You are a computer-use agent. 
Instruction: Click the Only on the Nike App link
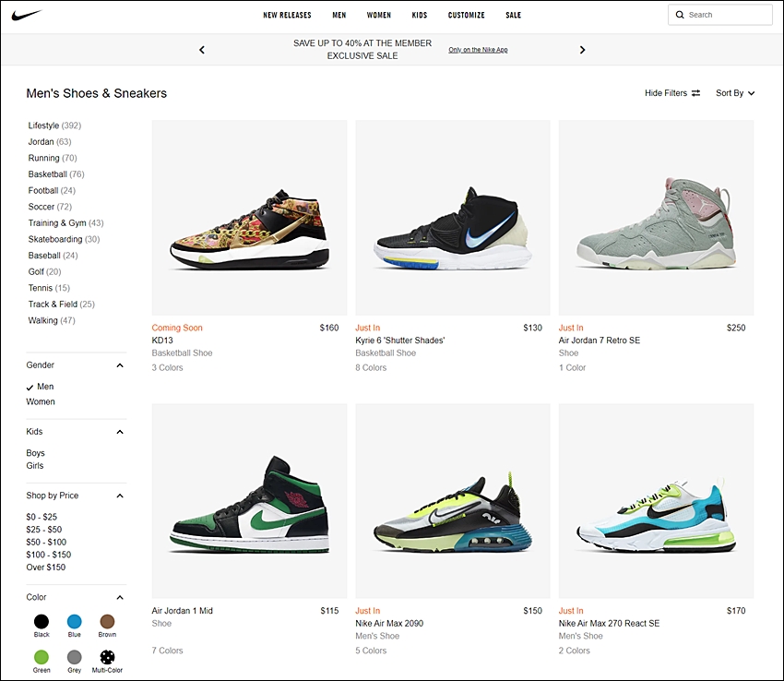click(x=478, y=50)
